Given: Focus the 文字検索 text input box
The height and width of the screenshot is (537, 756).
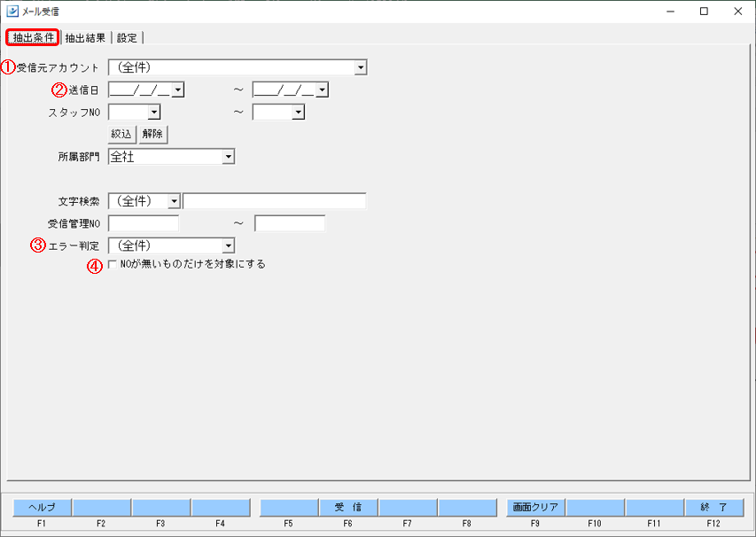Looking at the screenshot, I should coord(275,201).
